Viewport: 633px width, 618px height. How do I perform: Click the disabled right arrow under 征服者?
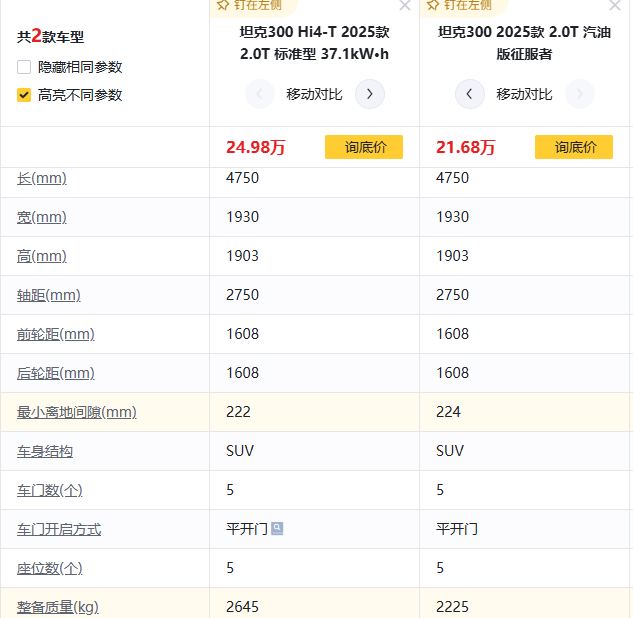click(x=580, y=94)
